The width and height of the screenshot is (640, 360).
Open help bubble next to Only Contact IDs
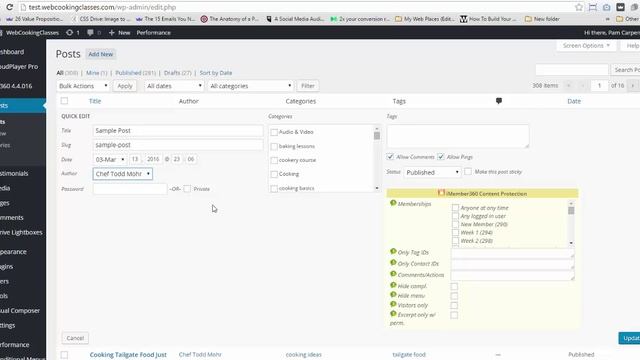click(393, 263)
